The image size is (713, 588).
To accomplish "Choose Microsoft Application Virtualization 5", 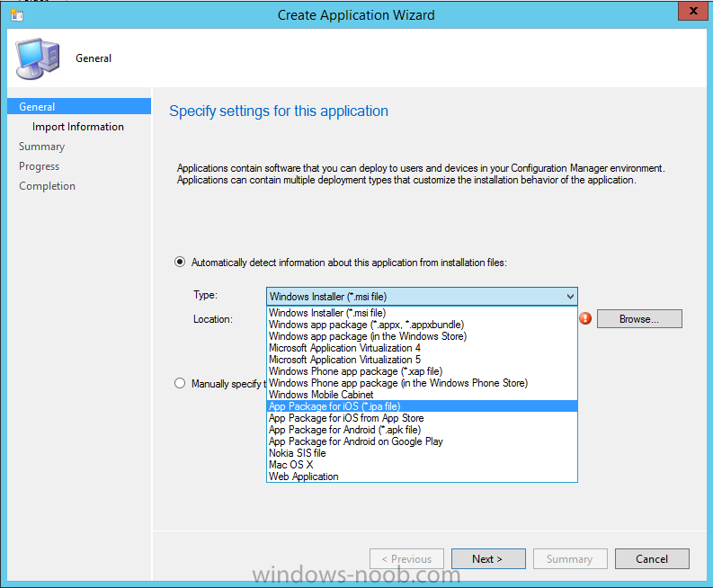I will click(x=422, y=360).
